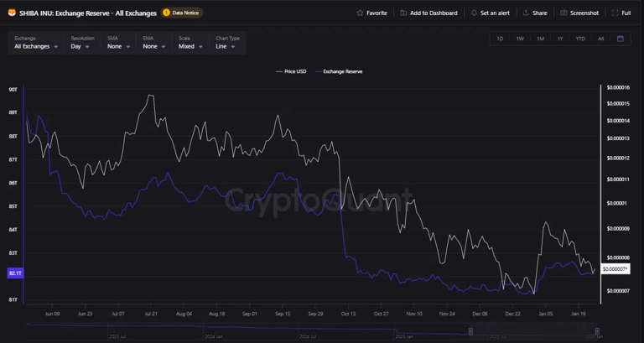Screen dimensions: 644x343
Task: Take a chart Screenshot
Action: click(x=579, y=13)
